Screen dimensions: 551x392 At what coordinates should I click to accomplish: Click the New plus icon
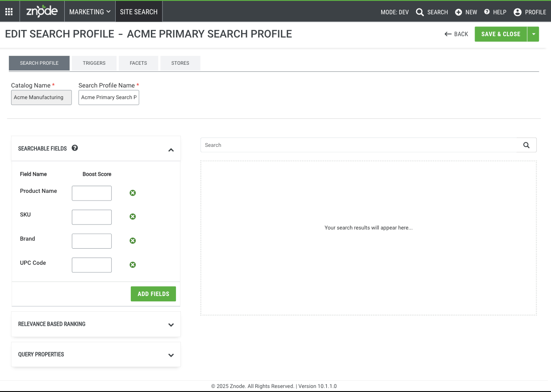tap(459, 12)
